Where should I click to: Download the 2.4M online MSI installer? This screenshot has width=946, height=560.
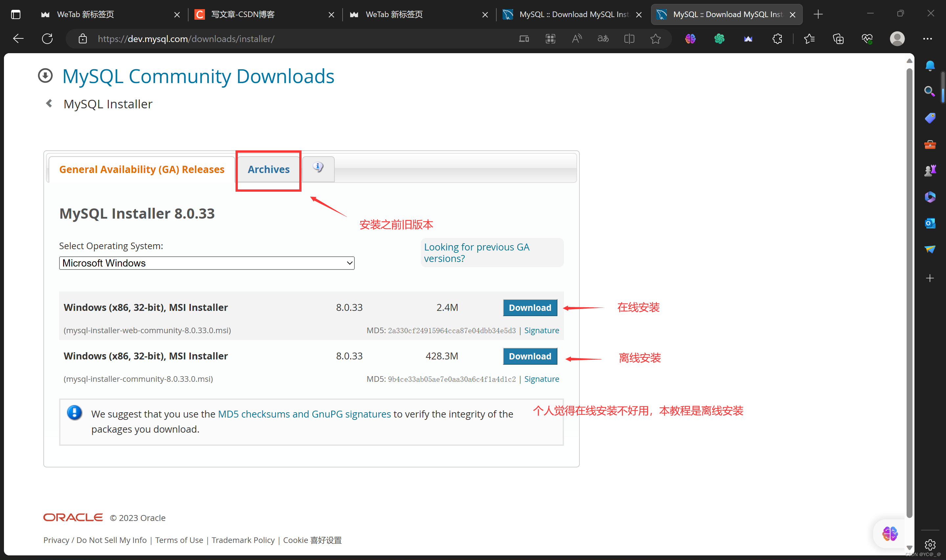coord(530,307)
